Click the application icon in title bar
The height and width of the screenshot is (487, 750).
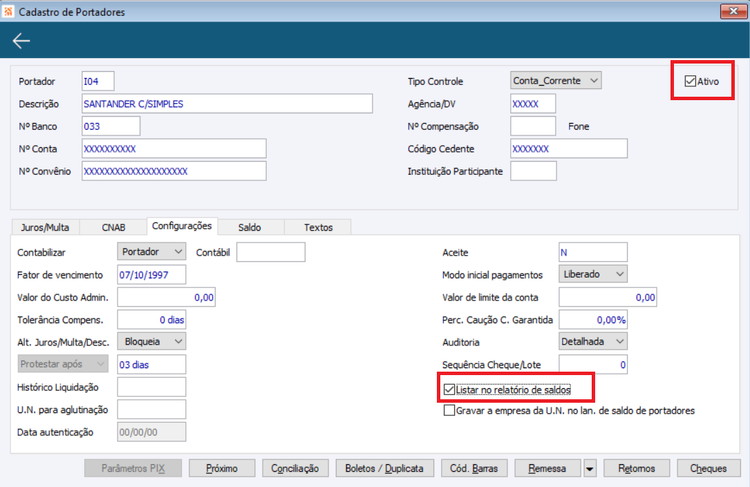[8, 11]
